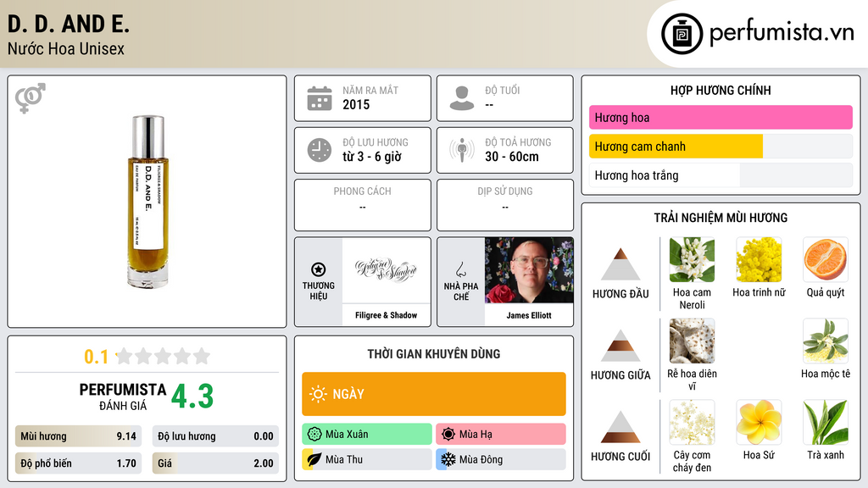The image size is (868, 488).
Task: Click the leaf icon beside Mùa Thu
Action: point(314,459)
